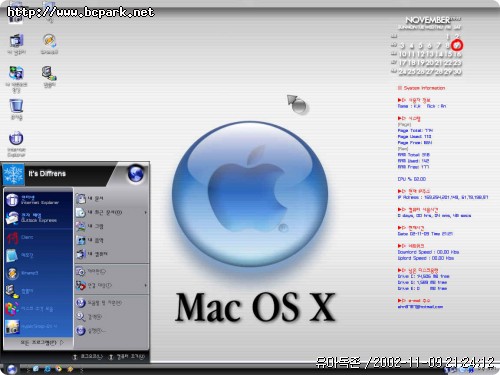Click day 17 in the November calendar
Image resolution: width=500 pixels, height=375 pixels.
pyautogui.click(x=403, y=63)
